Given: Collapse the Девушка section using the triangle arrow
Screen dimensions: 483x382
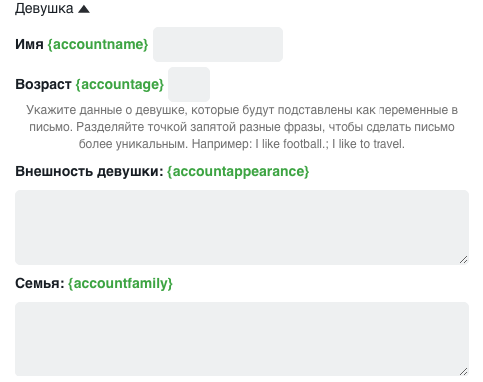Looking at the screenshot, I should tap(84, 9).
